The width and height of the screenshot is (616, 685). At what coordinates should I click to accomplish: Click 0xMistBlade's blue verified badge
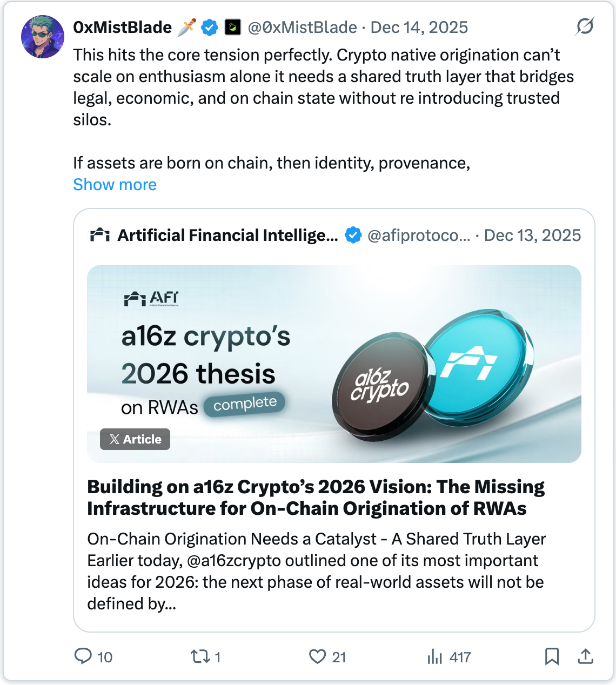(x=210, y=27)
